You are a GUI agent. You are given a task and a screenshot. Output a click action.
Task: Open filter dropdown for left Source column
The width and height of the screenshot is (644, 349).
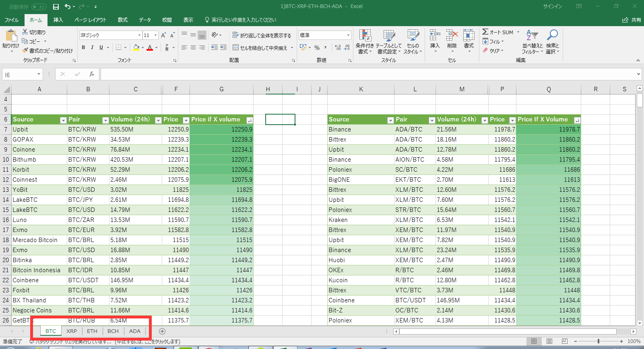63,120
